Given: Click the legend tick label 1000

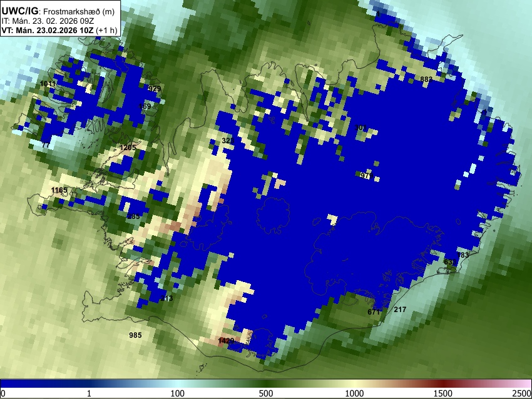Looking at the screenshot, I should click(x=354, y=393).
